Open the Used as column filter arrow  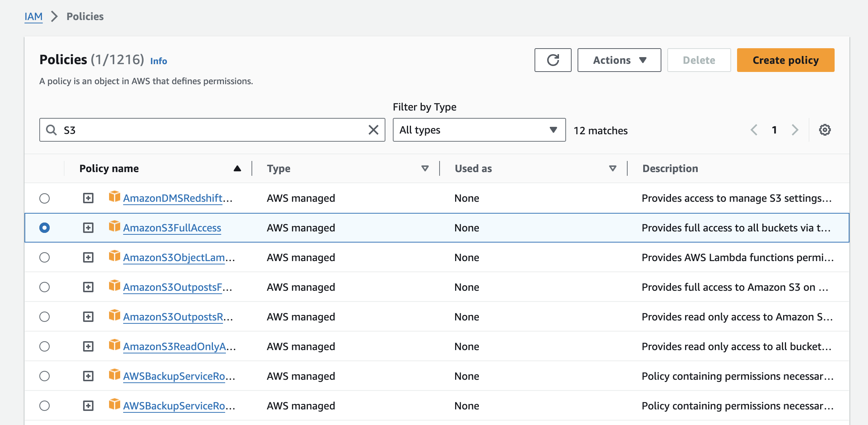[613, 168]
